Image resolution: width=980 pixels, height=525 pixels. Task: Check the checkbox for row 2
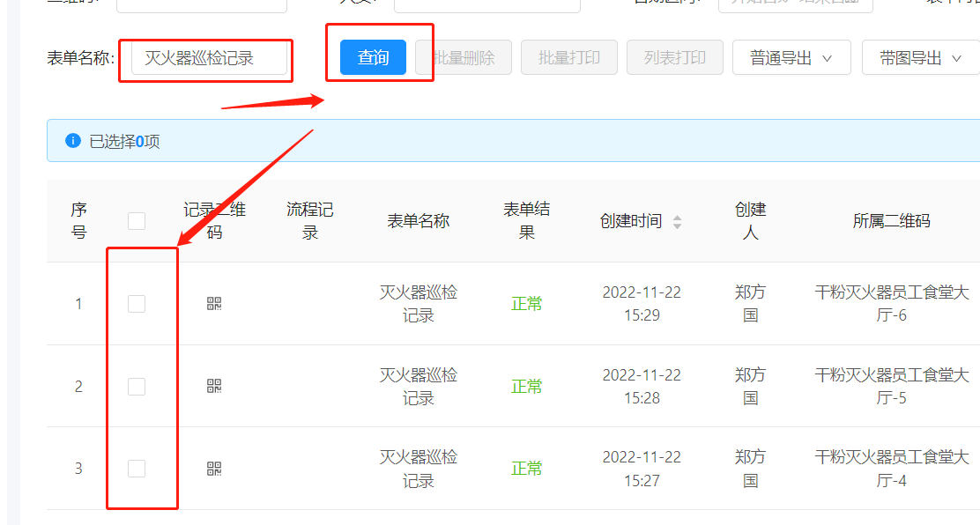(x=137, y=386)
